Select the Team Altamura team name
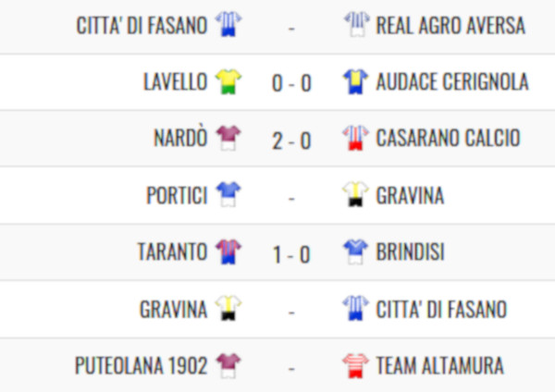The width and height of the screenshot is (555, 392). pyautogui.click(x=440, y=365)
